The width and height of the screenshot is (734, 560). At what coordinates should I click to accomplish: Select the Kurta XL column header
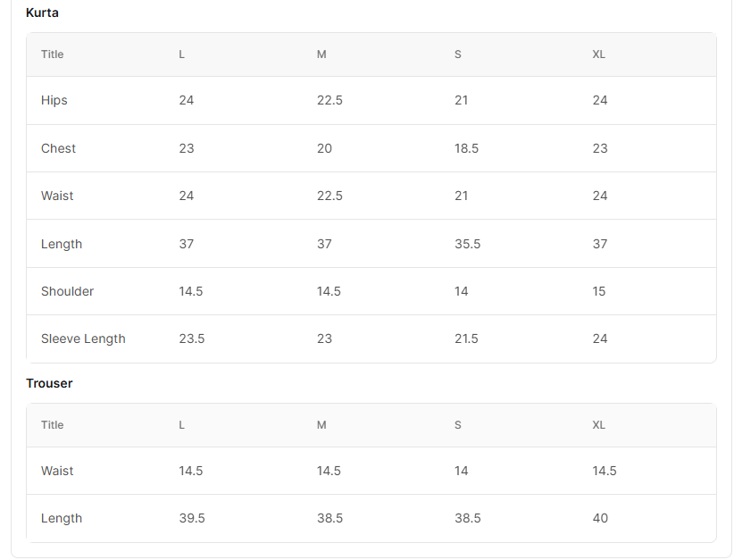click(598, 54)
